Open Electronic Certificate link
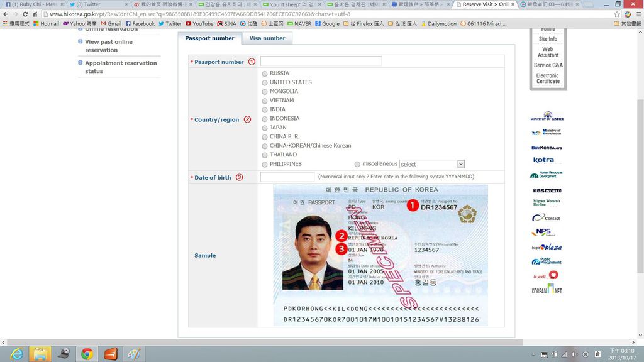This screenshot has width=644, height=362. (x=548, y=79)
